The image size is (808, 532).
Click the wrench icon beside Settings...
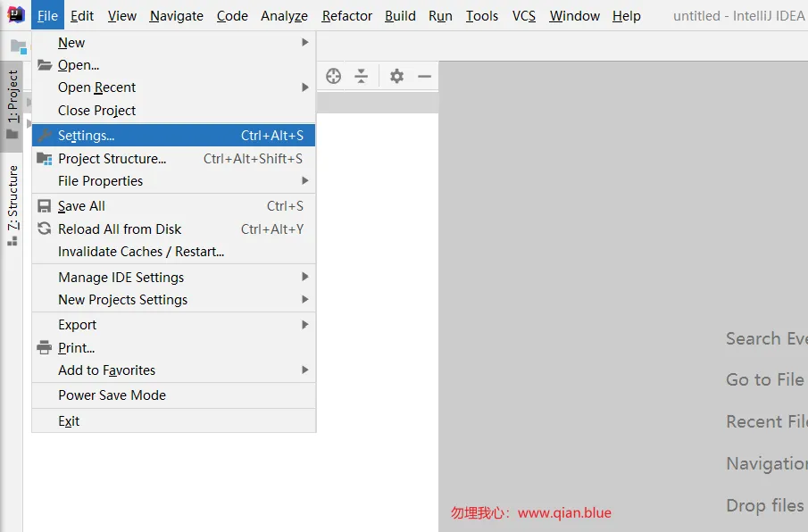pyautogui.click(x=45, y=136)
